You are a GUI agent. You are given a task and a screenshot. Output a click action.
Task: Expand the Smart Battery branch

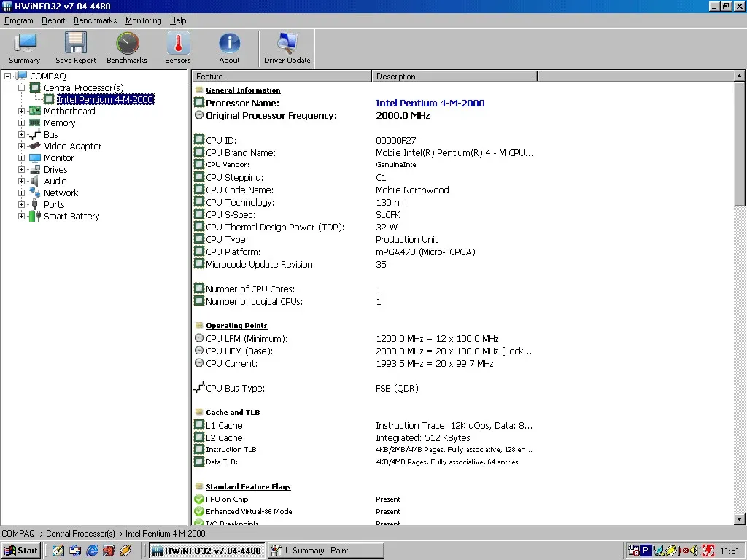pos(21,216)
